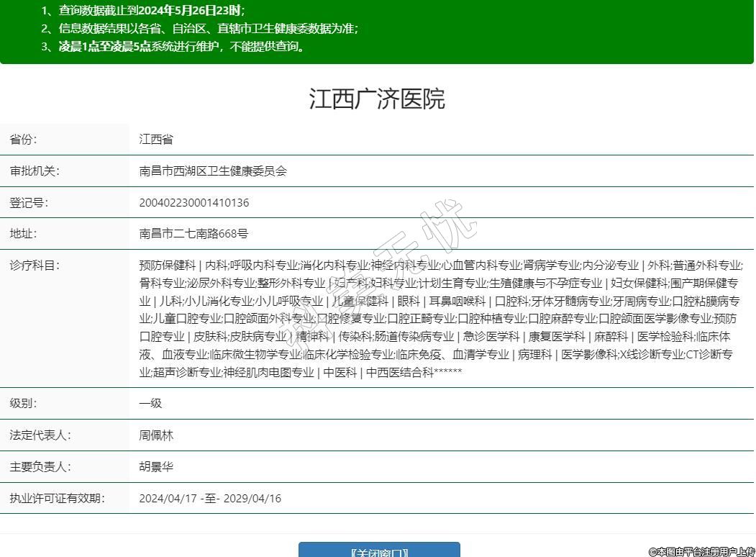Select the province value 江西省
The height and width of the screenshot is (557, 756).
pos(156,140)
